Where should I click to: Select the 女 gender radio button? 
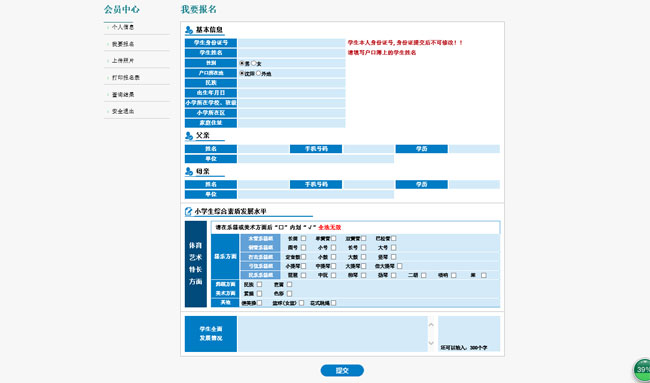tap(254, 63)
